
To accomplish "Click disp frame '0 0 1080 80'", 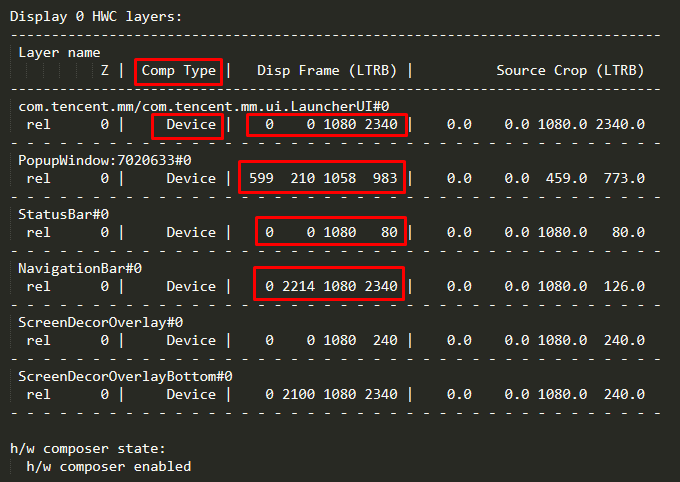I will pyautogui.click(x=331, y=233).
